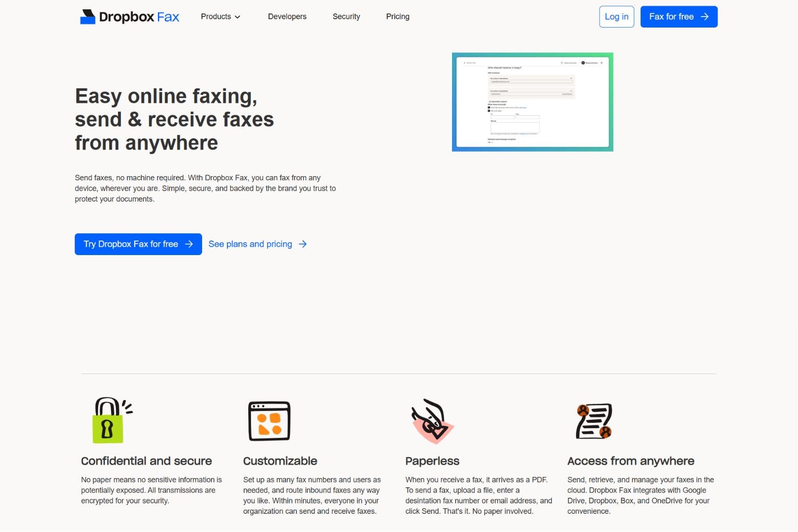Select the Customizable heading

tap(280, 461)
